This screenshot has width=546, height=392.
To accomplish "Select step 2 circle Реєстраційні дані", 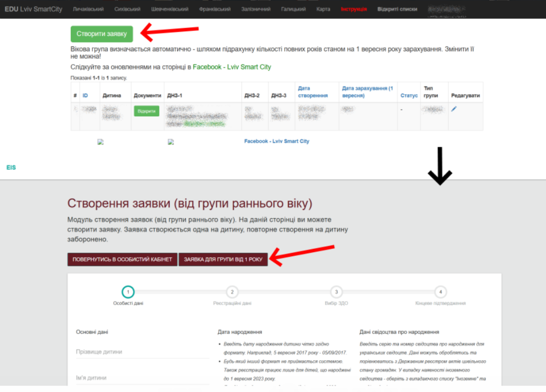I will tap(232, 292).
